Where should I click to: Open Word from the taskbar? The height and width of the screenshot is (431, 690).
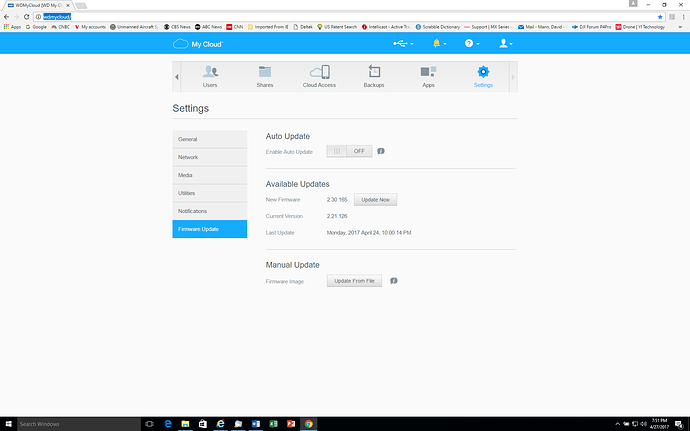pyautogui.click(x=256, y=424)
